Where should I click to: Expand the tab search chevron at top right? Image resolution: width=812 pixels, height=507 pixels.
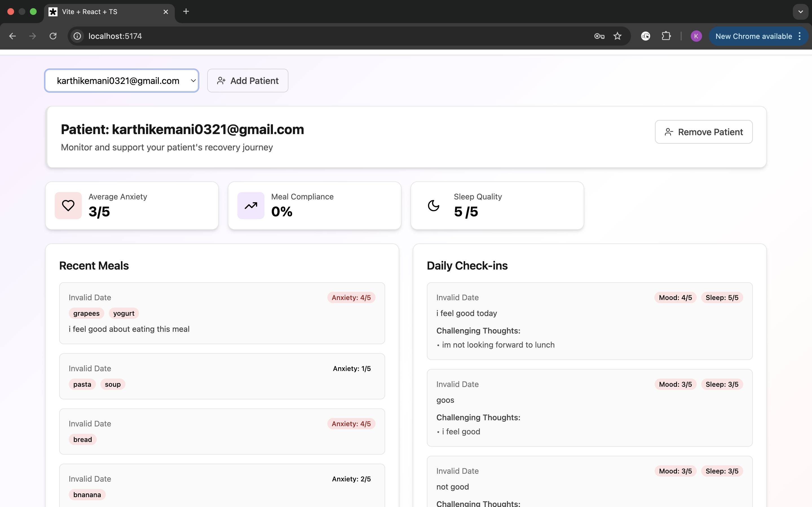801,12
